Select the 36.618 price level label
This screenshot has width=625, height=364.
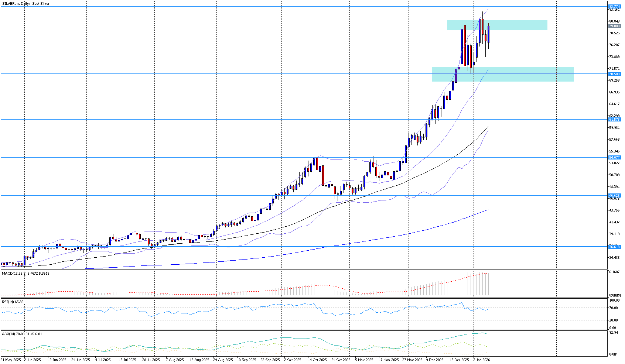[x=614, y=247]
